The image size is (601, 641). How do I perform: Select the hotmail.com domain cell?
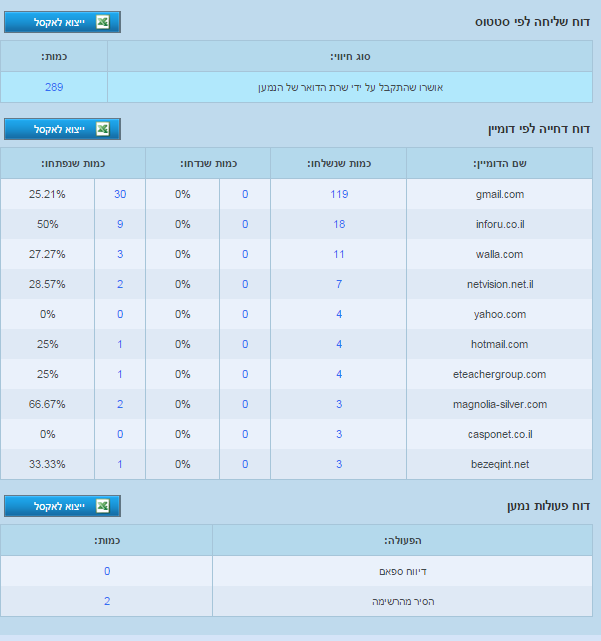point(499,344)
